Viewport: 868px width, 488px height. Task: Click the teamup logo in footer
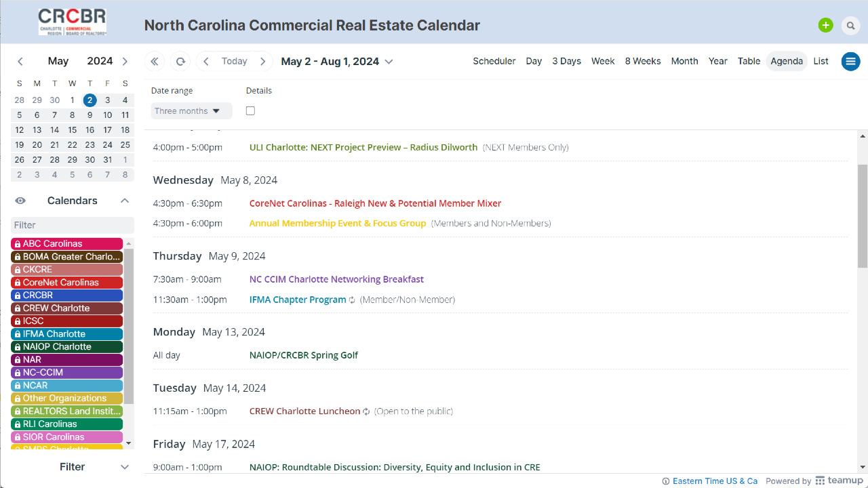[840, 481]
